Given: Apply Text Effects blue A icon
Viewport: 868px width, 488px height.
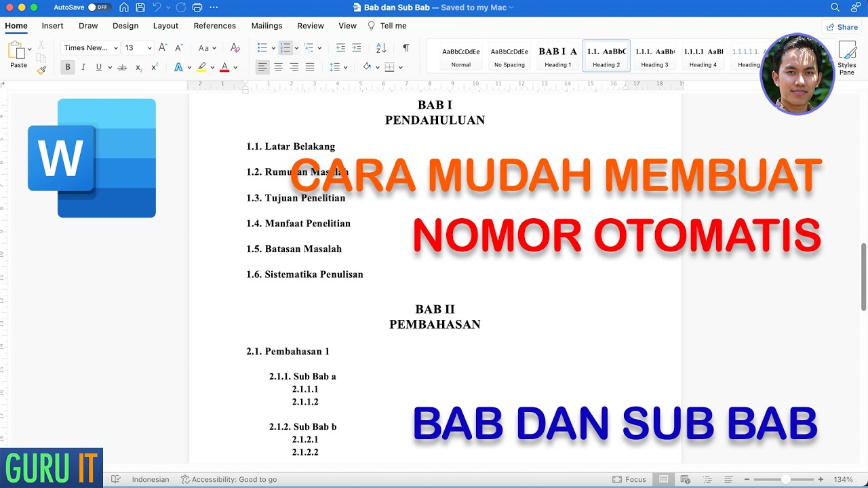Looking at the screenshot, I should (178, 67).
